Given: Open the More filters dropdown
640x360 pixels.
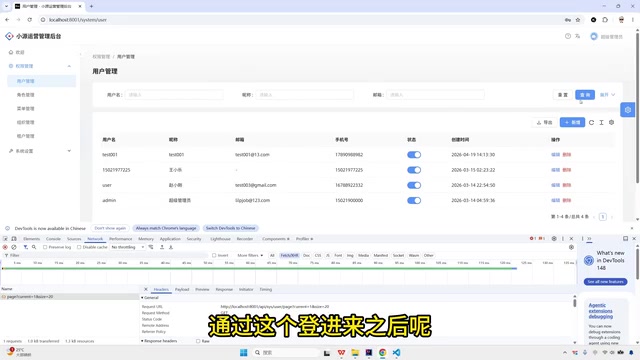Looking at the screenshot, I should pyautogui.click(x=250, y=256).
